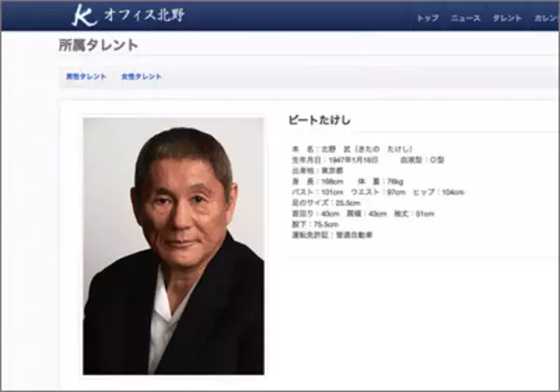The image size is (560, 392).
Task: Click the K logo icon in header
Action: 84,16
